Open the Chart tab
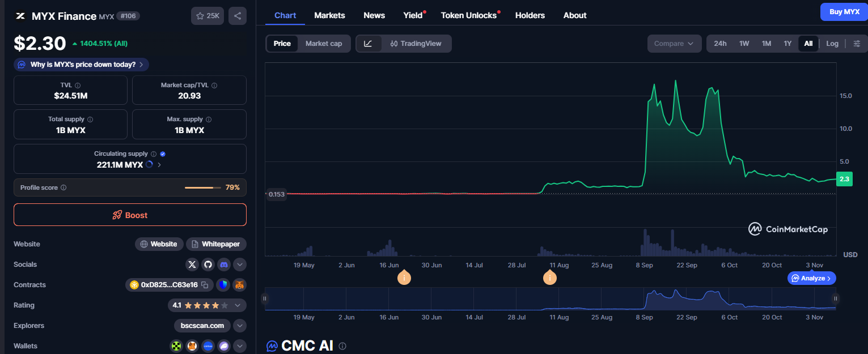Screen dimensions: 868x354 click(x=285, y=15)
